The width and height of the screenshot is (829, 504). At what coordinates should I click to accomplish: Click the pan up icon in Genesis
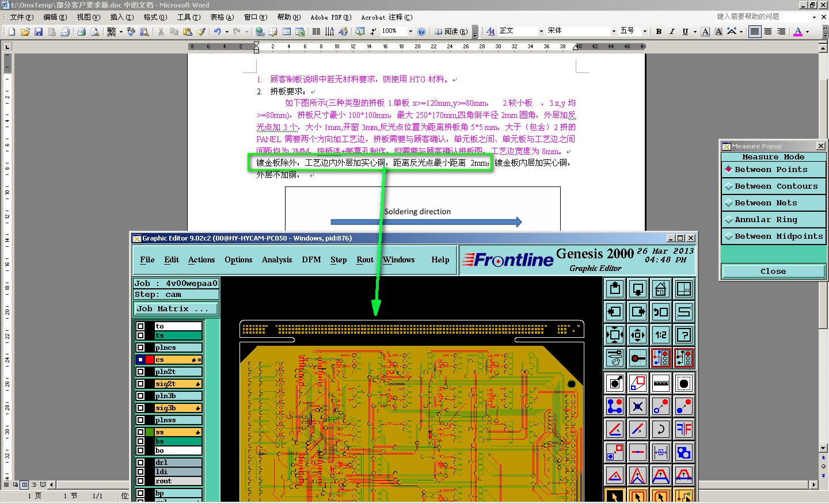tap(615, 289)
